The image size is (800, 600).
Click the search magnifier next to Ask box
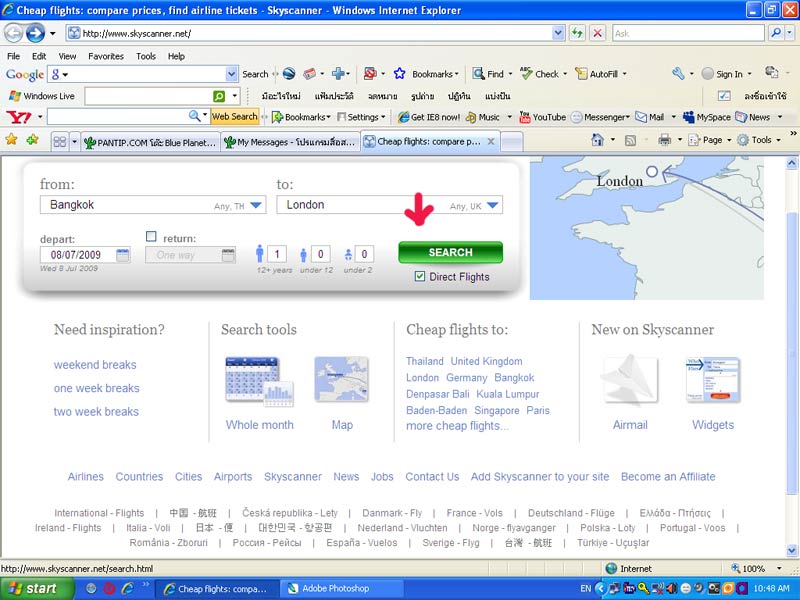tap(776, 33)
